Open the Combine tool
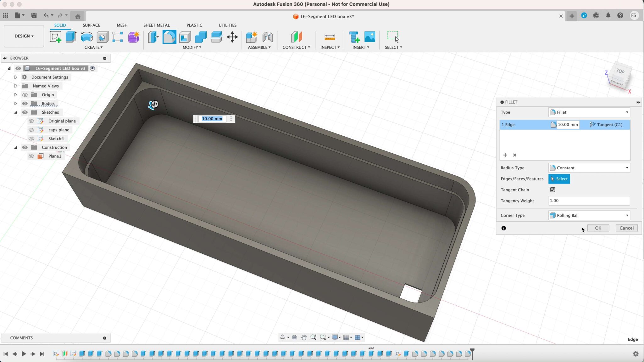Image resolution: width=644 pixels, height=362 pixels. pyautogui.click(x=200, y=37)
